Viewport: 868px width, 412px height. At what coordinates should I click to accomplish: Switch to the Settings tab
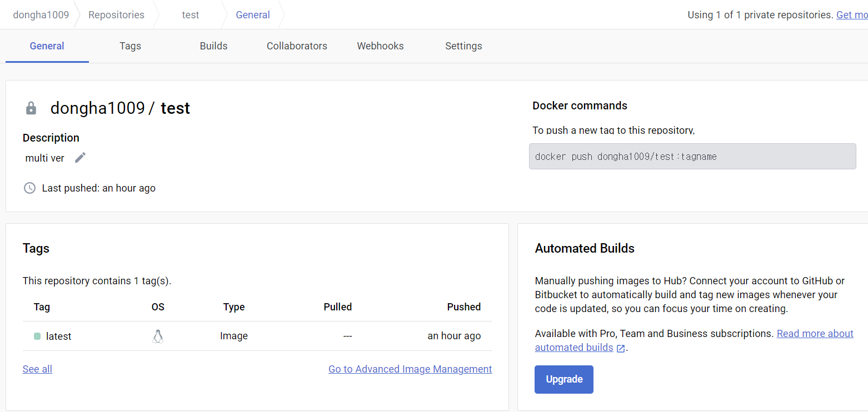pyautogui.click(x=463, y=46)
